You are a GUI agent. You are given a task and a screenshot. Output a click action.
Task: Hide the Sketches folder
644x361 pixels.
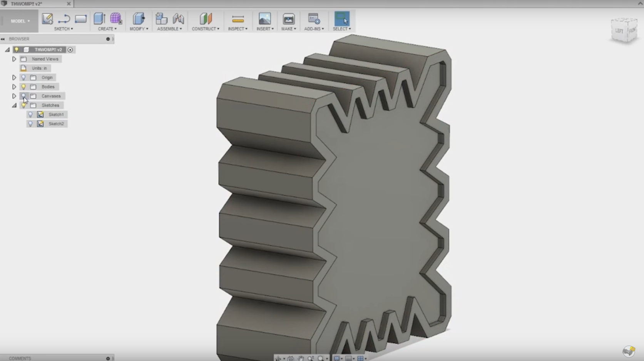tap(23, 105)
